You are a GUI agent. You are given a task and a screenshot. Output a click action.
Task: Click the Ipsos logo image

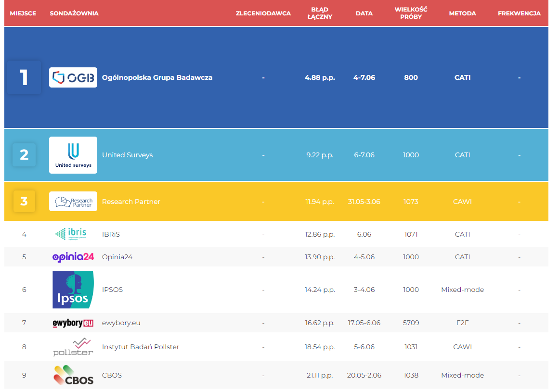coord(73,290)
